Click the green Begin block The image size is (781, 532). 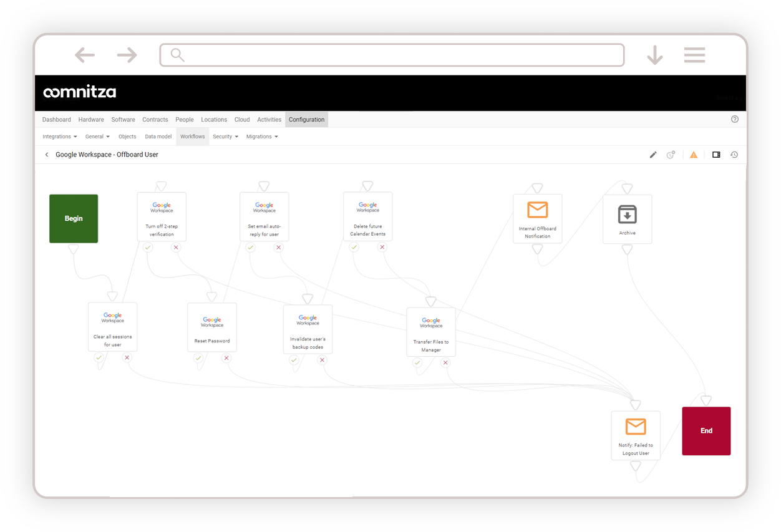pos(74,218)
